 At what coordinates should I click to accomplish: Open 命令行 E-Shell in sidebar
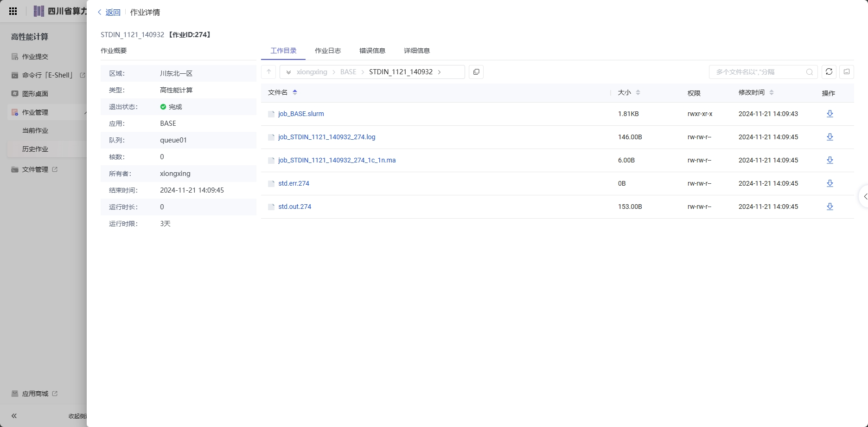[x=48, y=75]
